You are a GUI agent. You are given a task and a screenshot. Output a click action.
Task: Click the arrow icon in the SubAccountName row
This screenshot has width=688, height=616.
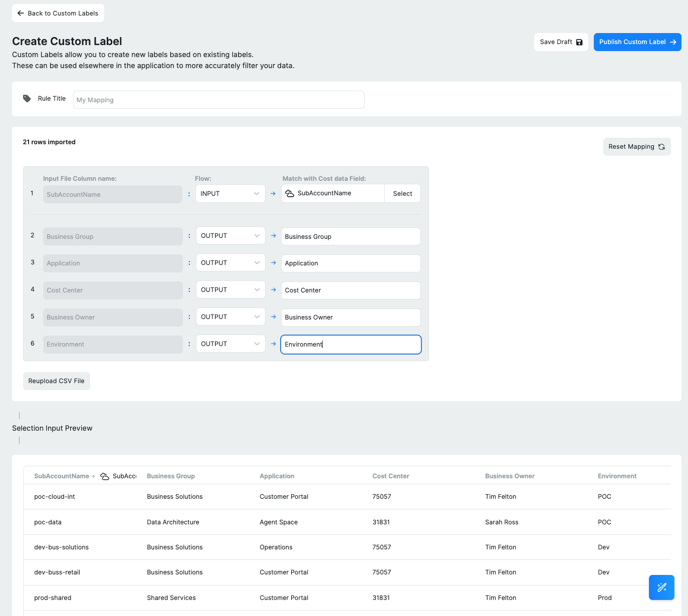(x=273, y=194)
